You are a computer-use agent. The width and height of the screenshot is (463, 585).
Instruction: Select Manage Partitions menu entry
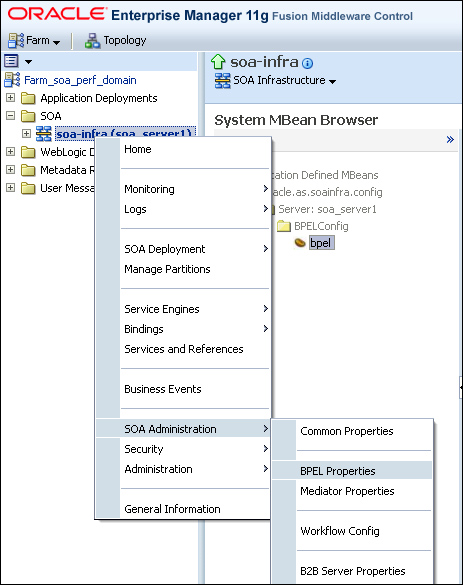[x=167, y=269]
